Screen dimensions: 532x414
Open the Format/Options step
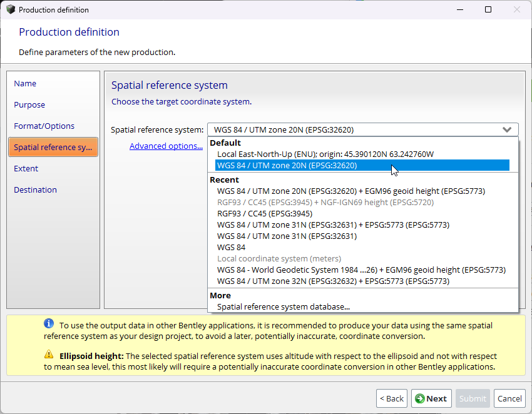click(x=44, y=126)
